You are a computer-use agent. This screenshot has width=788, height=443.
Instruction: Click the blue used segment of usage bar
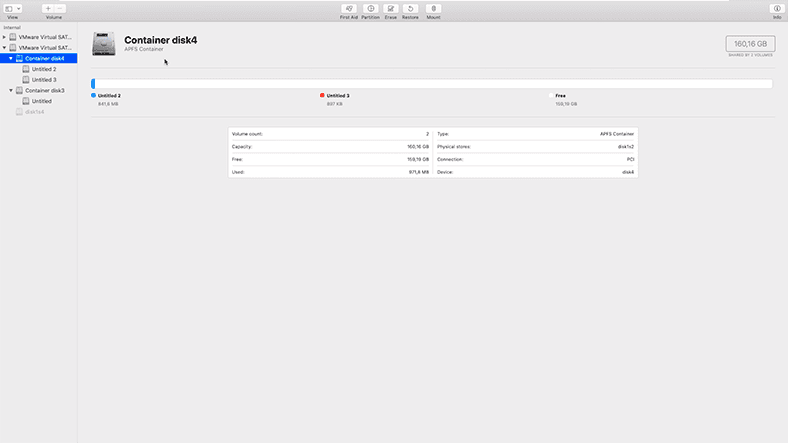coord(93,84)
